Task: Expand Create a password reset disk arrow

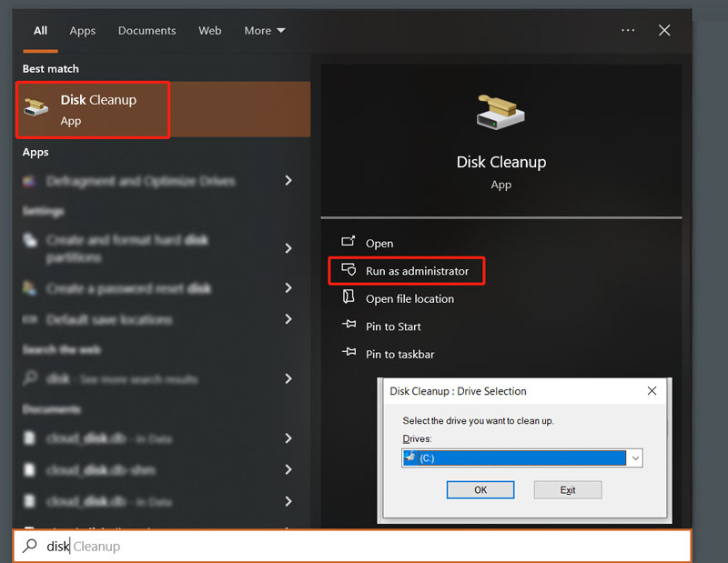Action: coord(288,287)
